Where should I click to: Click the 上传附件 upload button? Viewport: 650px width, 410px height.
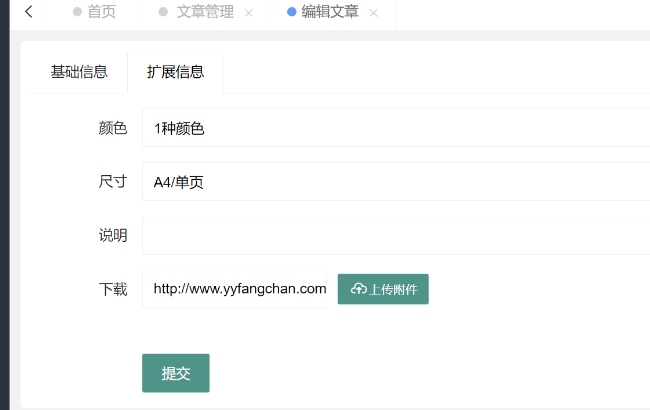(383, 289)
